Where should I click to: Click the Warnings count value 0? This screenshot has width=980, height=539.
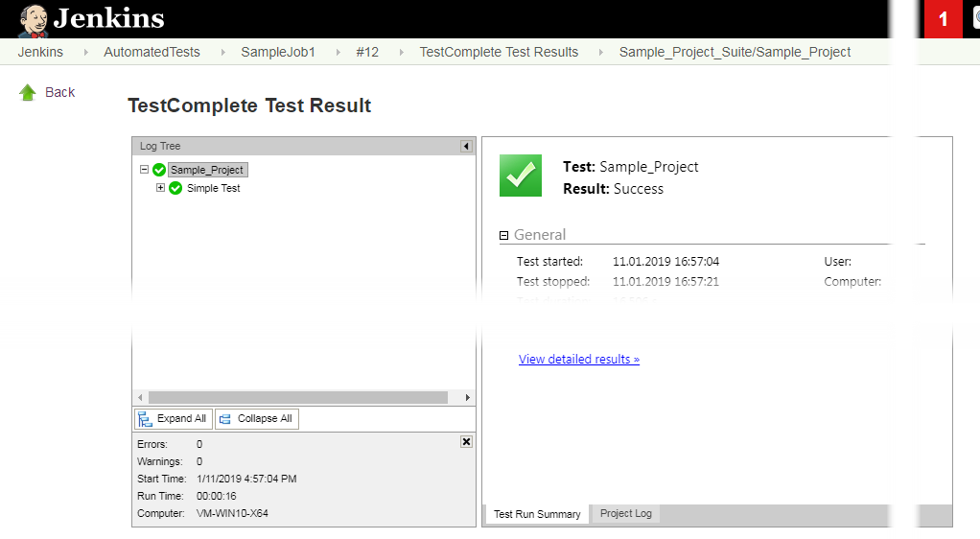(199, 461)
